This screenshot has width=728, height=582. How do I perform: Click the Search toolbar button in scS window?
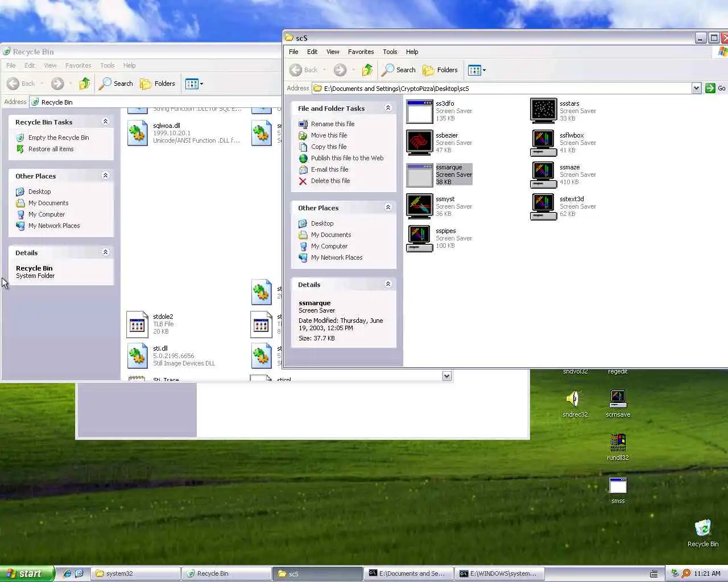tap(399, 70)
